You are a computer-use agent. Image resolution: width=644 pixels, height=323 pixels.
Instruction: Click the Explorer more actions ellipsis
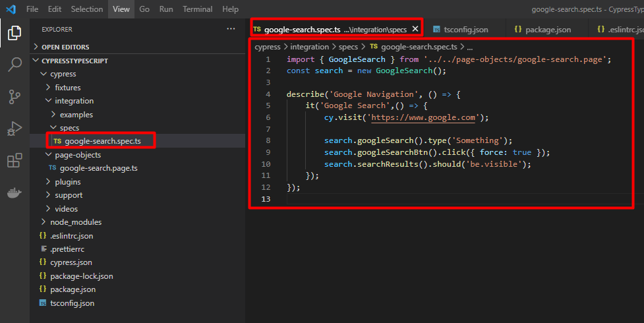230,29
